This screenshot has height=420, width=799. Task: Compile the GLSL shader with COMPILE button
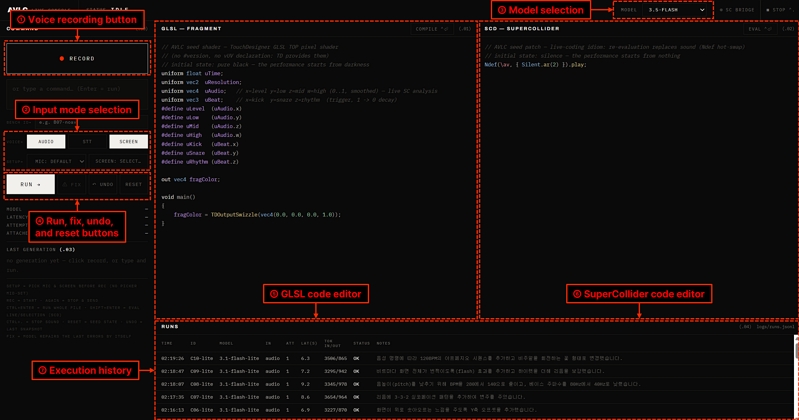432,29
